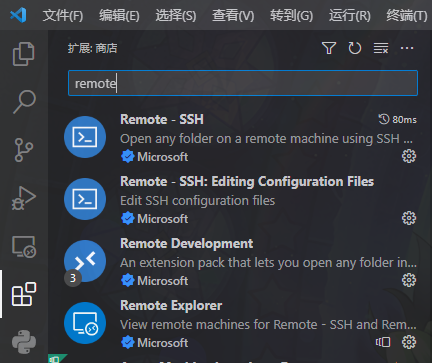Screen dimensions: 432x363
Task: Select the Remote - SSH extension entry
Action: (240, 137)
